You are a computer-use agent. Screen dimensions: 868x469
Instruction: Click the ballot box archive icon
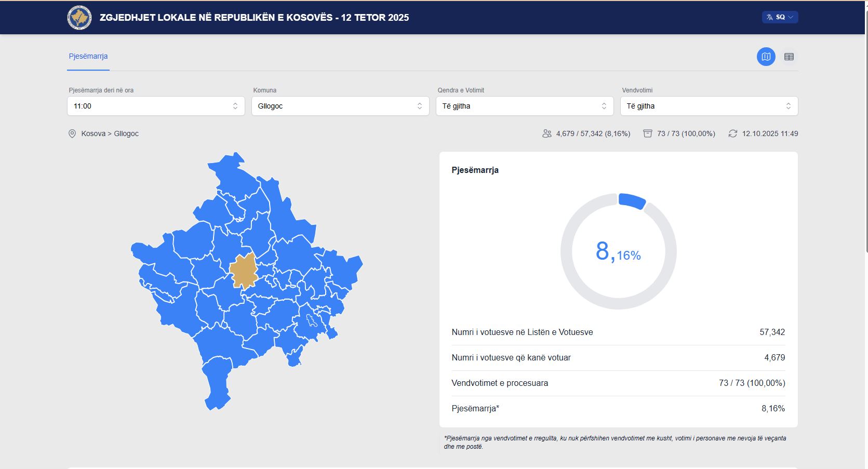(x=647, y=133)
